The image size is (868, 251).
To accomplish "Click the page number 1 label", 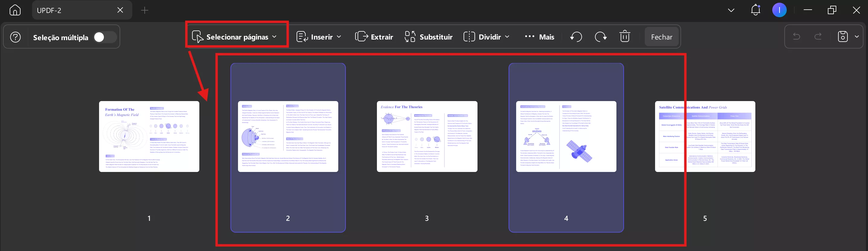I will point(149,218).
